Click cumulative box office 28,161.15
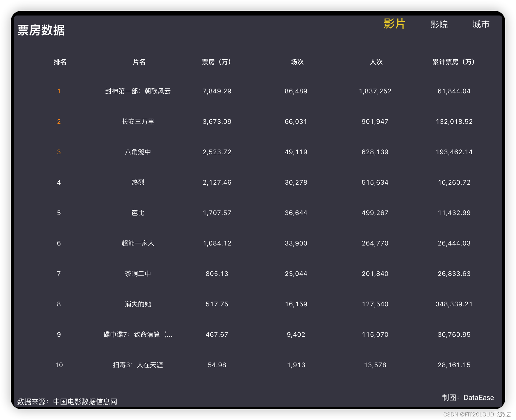 point(454,365)
